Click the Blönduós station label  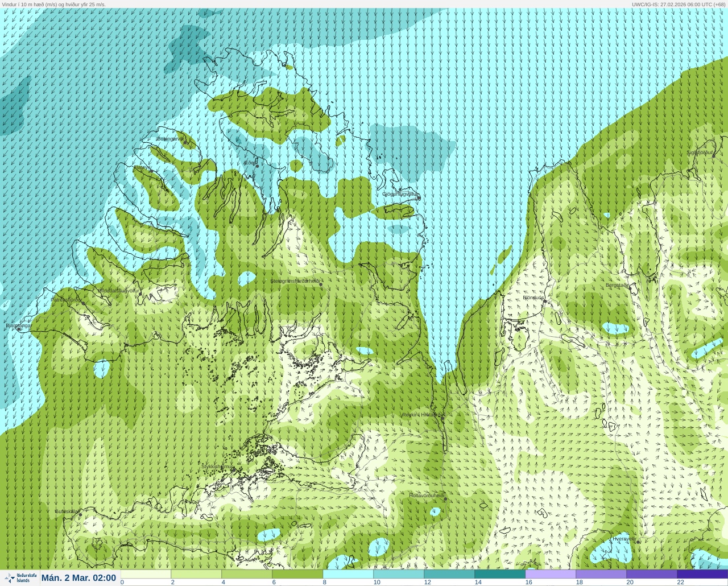533,298
